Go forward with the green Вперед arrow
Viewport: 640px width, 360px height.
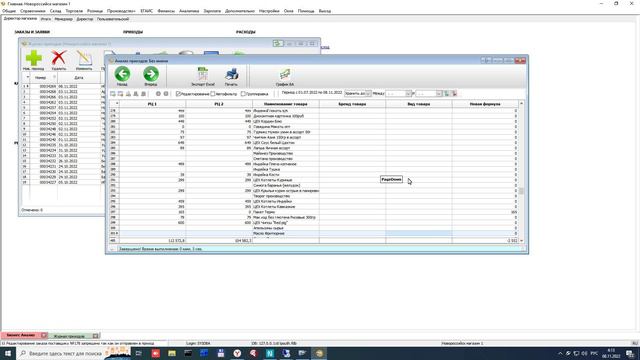click(x=151, y=76)
